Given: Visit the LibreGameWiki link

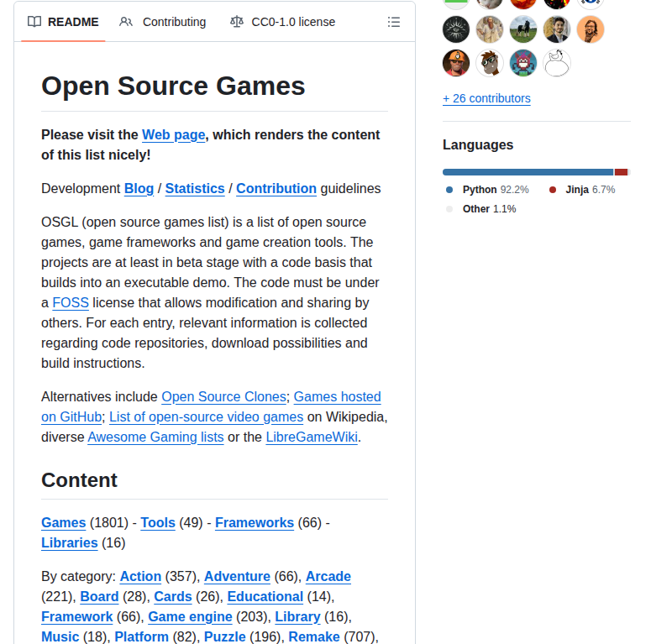Looking at the screenshot, I should [x=312, y=437].
